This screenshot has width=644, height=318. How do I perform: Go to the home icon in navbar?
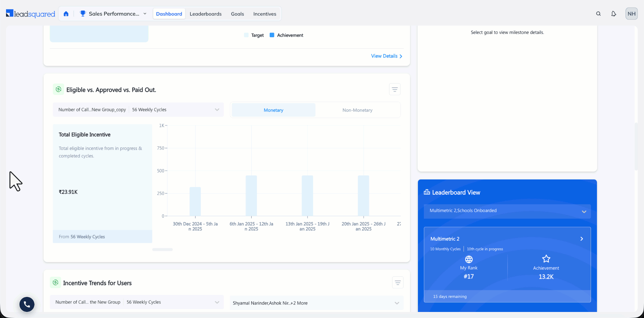point(66,14)
